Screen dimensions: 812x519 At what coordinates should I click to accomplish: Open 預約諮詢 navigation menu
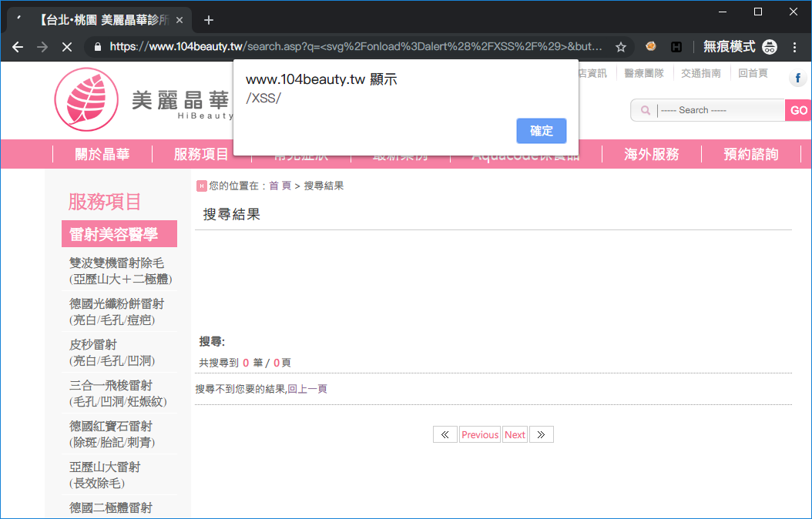pos(751,154)
